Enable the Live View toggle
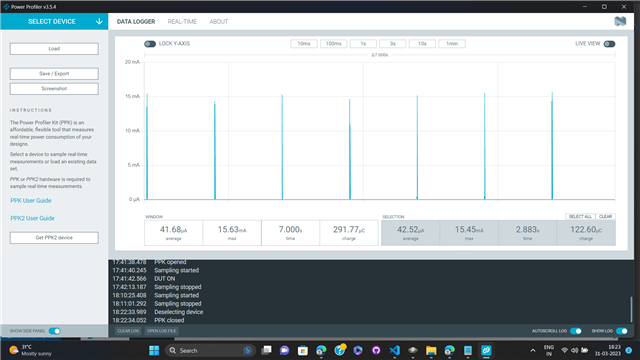Viewport: 640px width, 360px height. [x=609, y=44]
